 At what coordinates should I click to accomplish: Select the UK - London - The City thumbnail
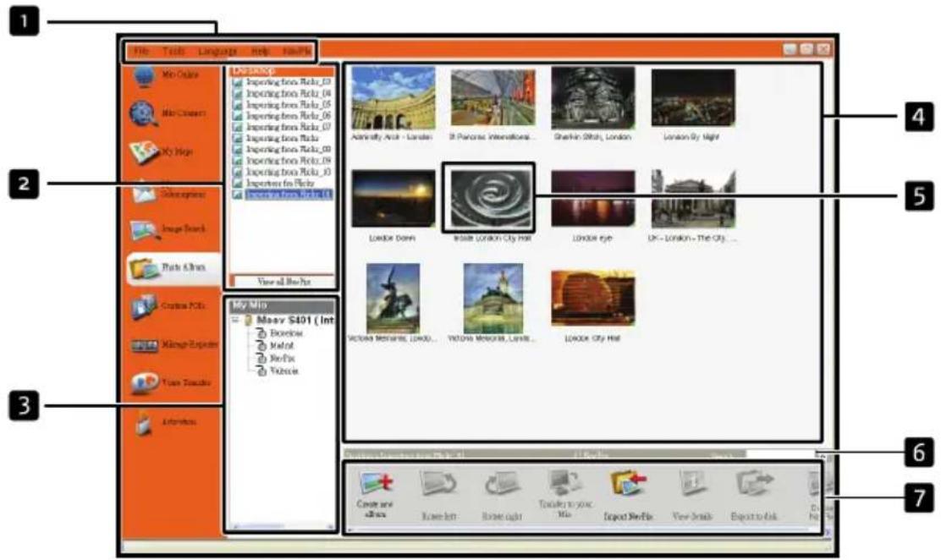point(693,199)
